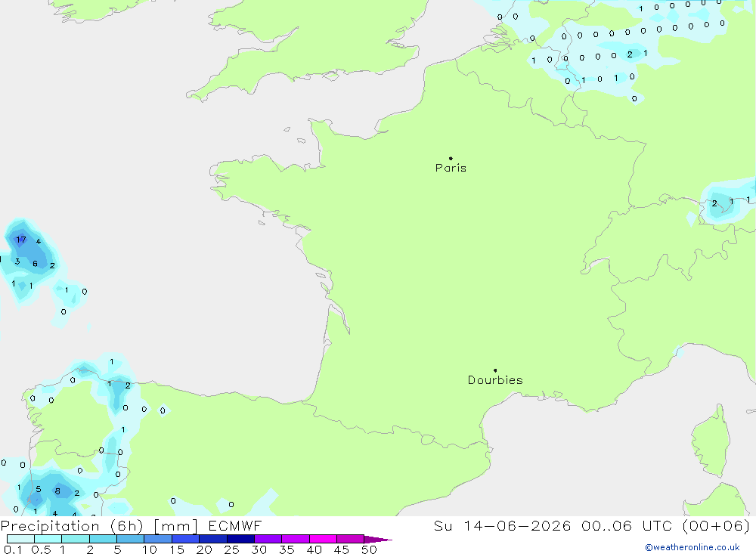
Task: Click the lightest cyan 0.1 legend swatch
Action: point(20,539)
